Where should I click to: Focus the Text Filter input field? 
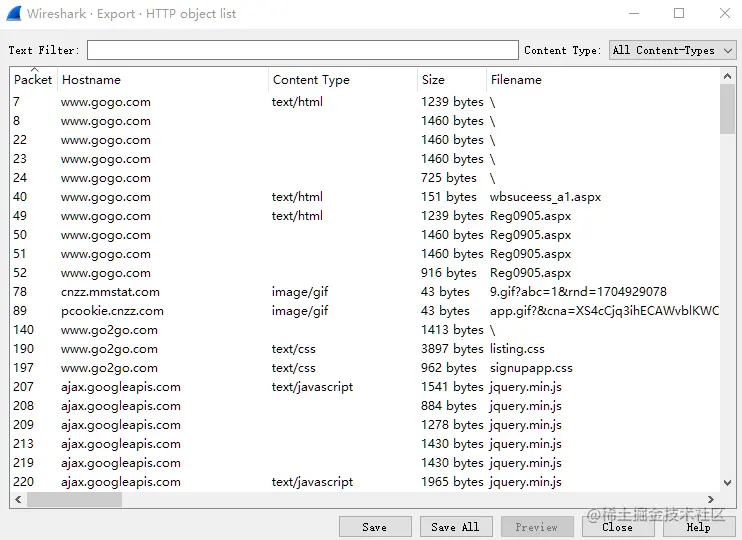point(303,50)
